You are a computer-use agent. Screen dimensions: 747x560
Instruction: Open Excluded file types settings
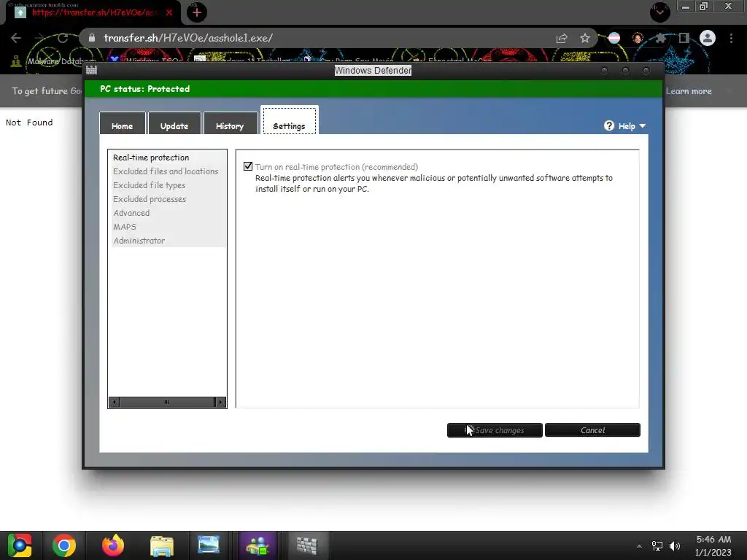[x=149, y=185]
